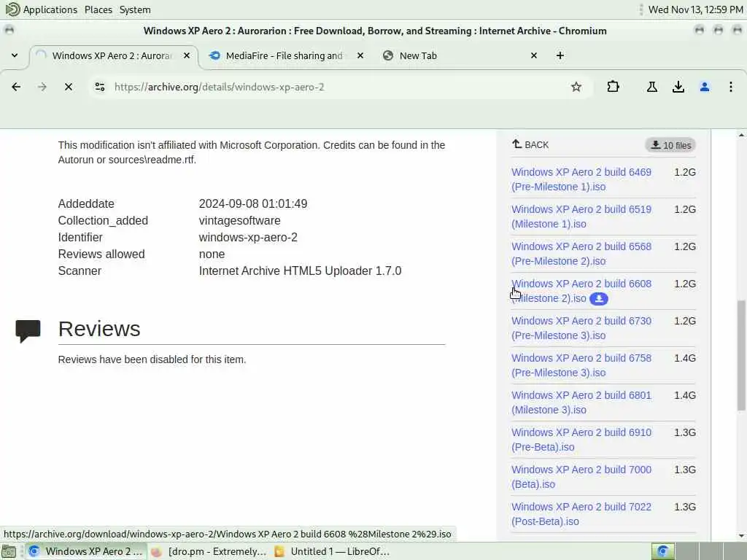This screenshot has width=747, height=560.
Task: Close the New Tab tab
Action: pyautogui.click(x=533, y=55)
